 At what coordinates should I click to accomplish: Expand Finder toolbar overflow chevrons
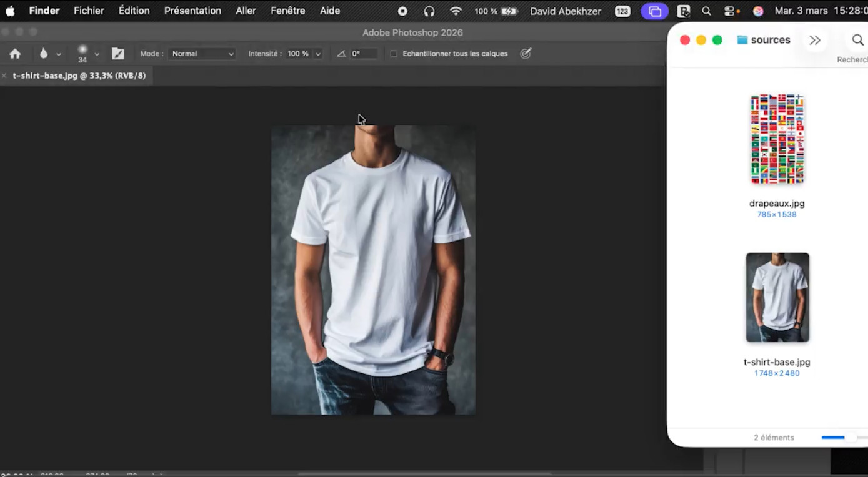(x=814, y=40)
